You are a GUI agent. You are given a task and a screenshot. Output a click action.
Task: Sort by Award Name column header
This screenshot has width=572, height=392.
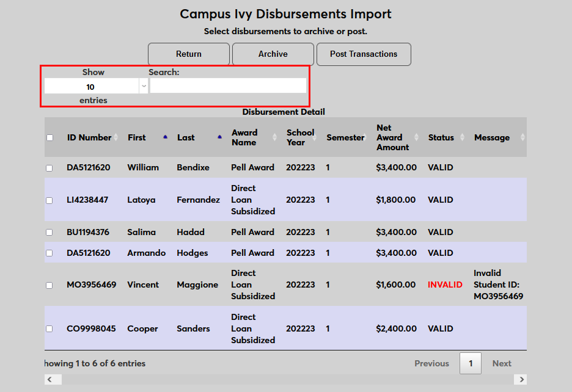tap(244, 137)
